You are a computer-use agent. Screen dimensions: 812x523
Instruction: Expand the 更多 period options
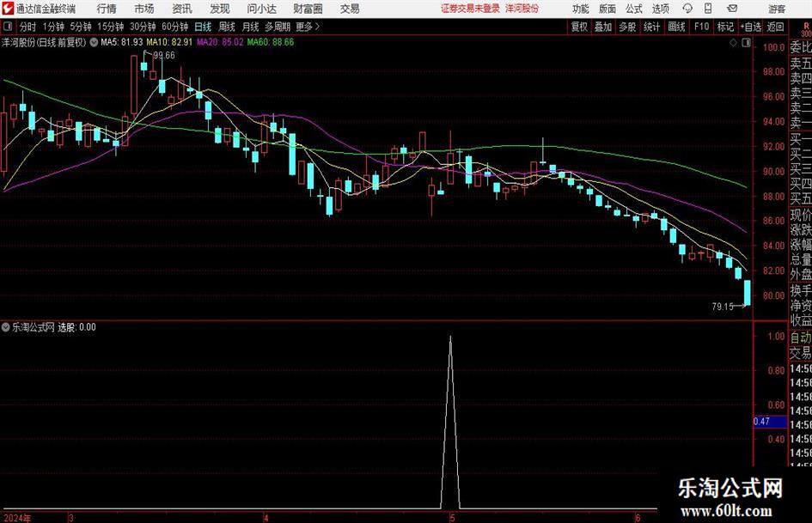pyautogui.click(x=308, y=27)
